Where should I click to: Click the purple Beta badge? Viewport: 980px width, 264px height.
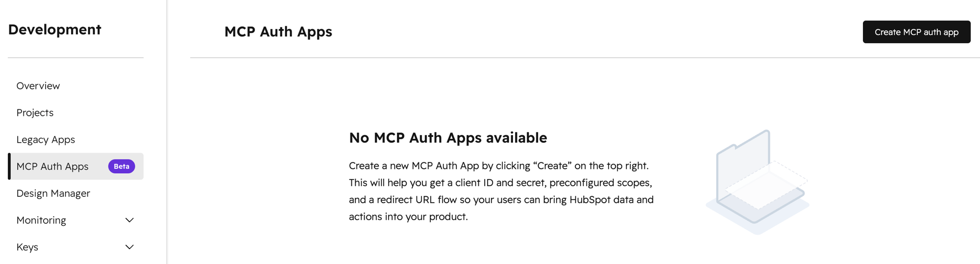[122, 166]
